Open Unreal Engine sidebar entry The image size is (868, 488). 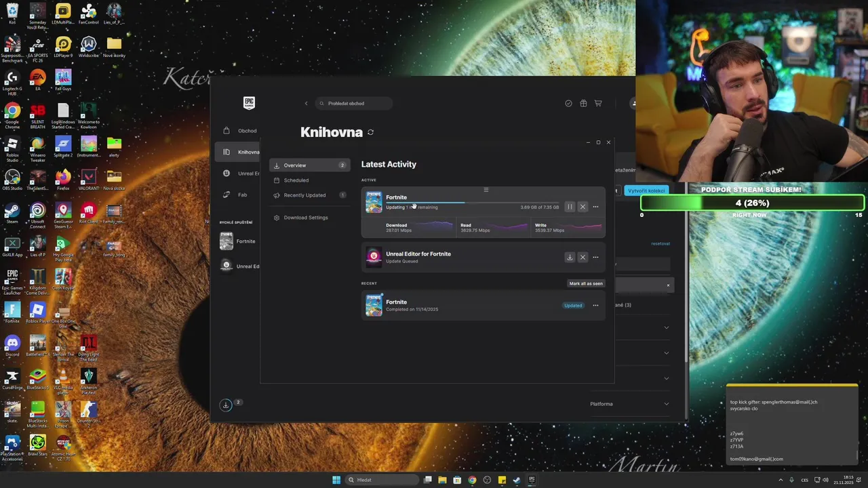[239, 173]
